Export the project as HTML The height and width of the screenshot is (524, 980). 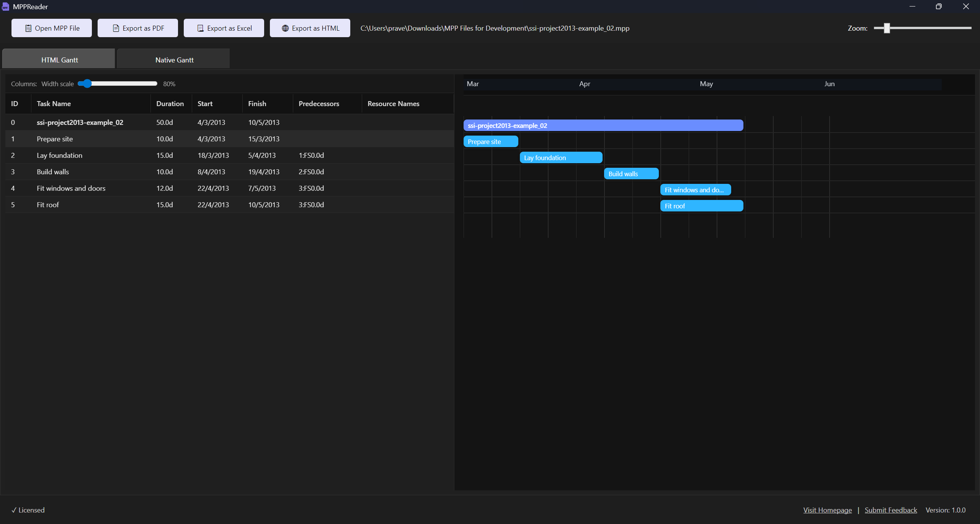click(x=310, y=28)
